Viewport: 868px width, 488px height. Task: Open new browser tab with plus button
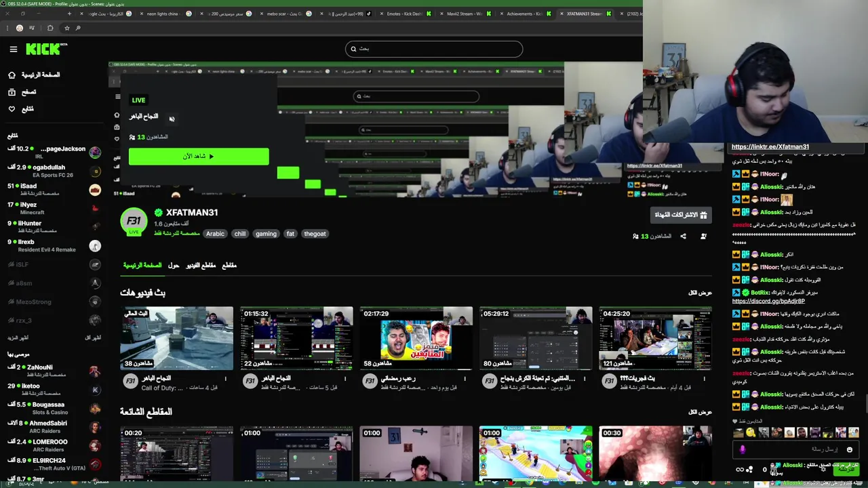click(x=69, y=14)
